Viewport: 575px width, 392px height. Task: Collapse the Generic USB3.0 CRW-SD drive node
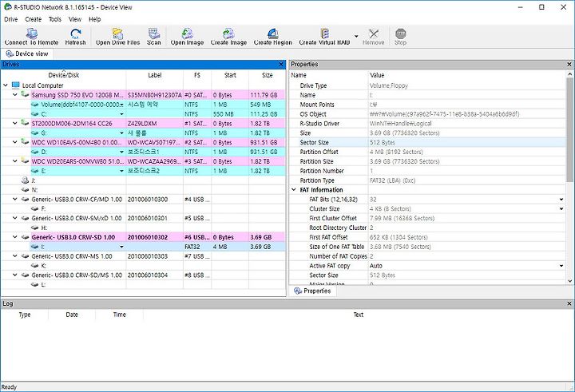15,237
